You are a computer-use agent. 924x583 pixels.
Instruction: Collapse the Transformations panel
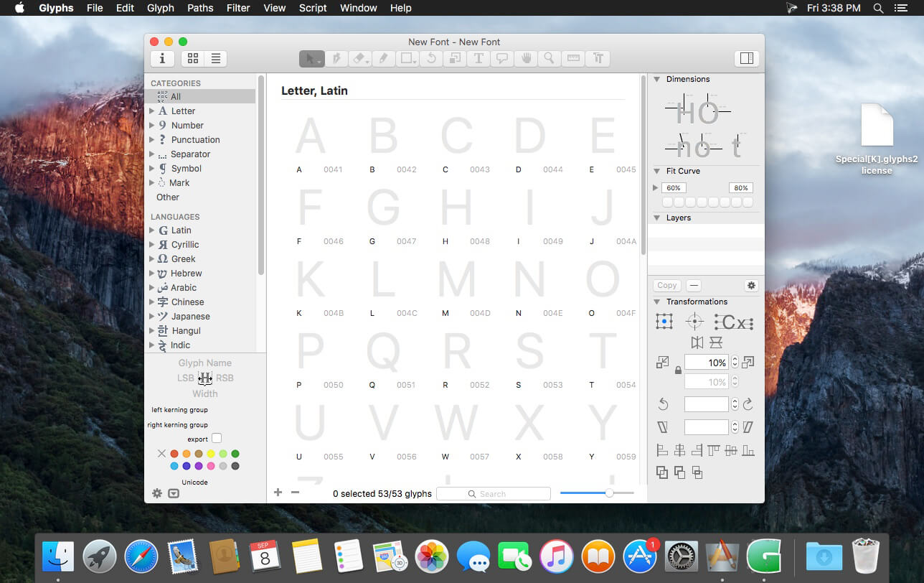656,302
